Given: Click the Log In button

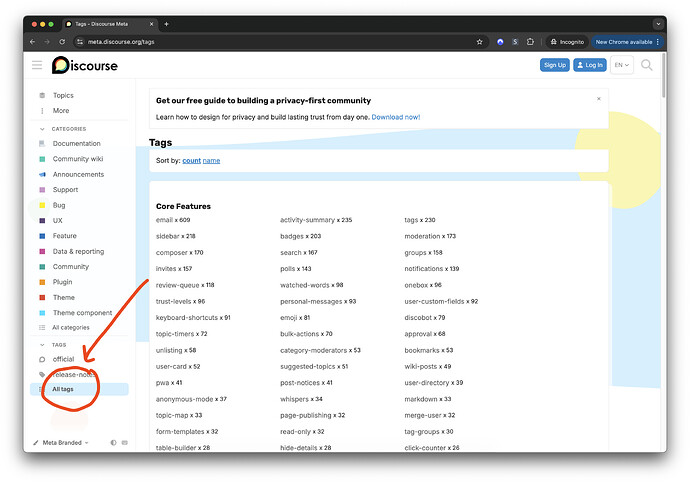Looking at the screenshot, I should [590, 65].
